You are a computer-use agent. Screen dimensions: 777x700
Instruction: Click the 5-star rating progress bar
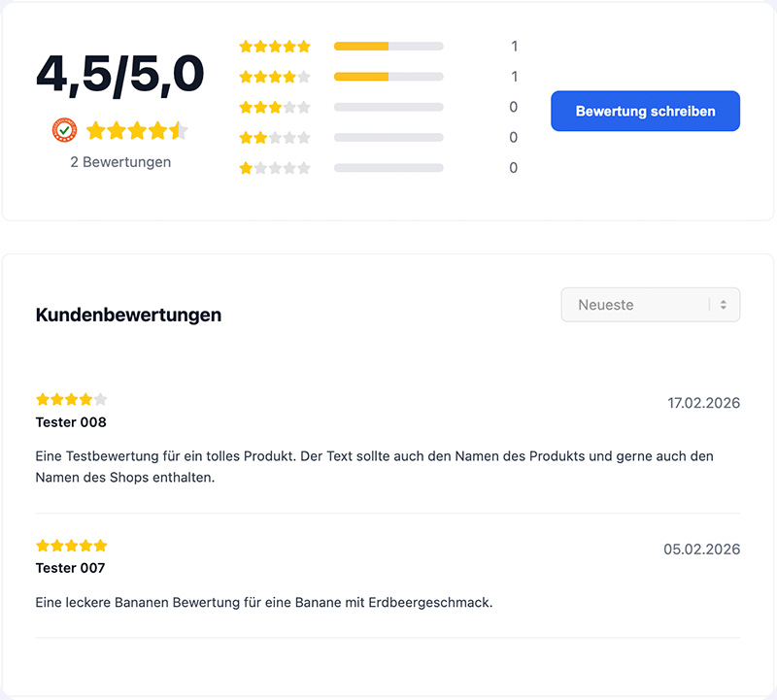388,46
